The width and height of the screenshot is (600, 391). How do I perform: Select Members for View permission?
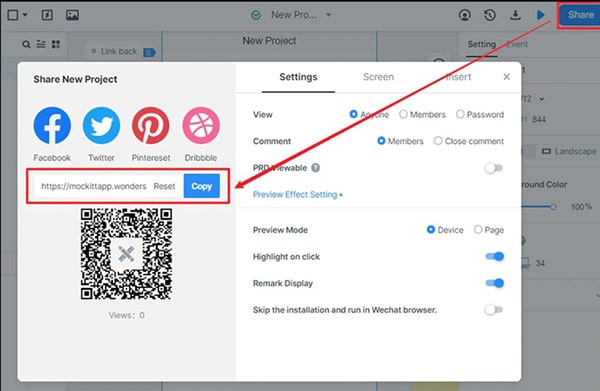403,114
